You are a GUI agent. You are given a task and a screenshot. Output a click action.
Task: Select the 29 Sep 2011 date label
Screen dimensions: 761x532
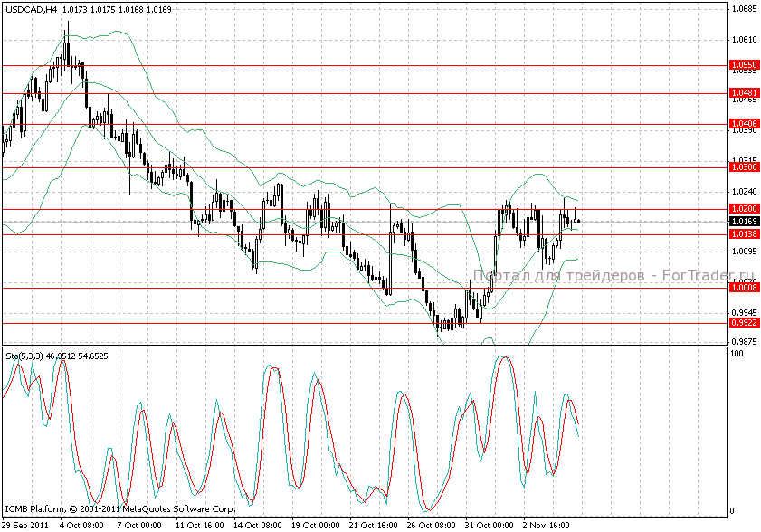24,525
